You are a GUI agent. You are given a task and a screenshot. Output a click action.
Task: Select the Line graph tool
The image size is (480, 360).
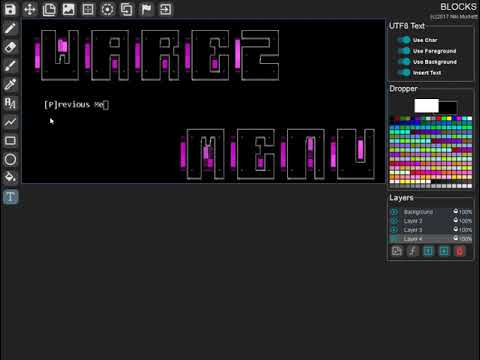click(10, 122)
